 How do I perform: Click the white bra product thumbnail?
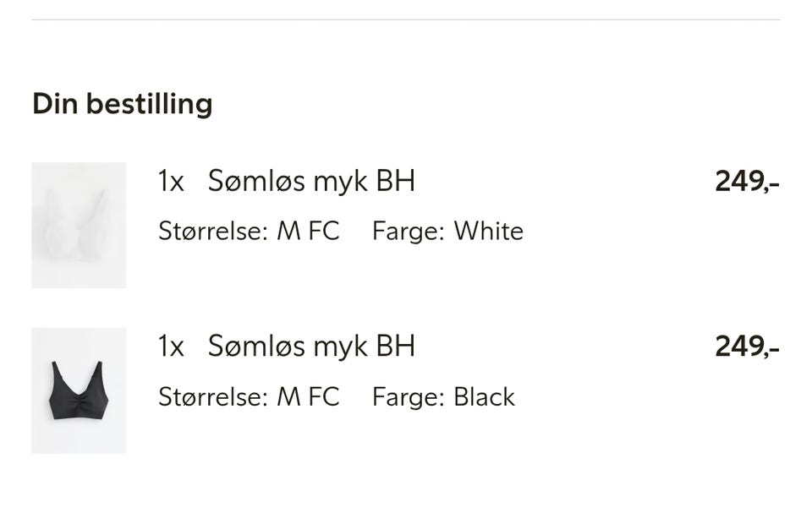[x=79, y=225]
